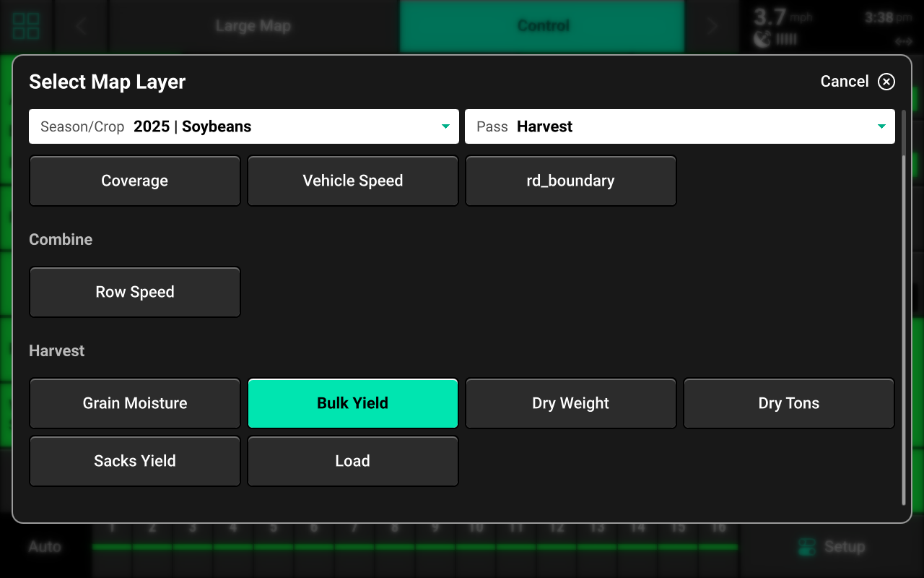Select the rd_boundary layer
Image resolution: width=924 pixels, height=578 pixels.
coord(570,181)
